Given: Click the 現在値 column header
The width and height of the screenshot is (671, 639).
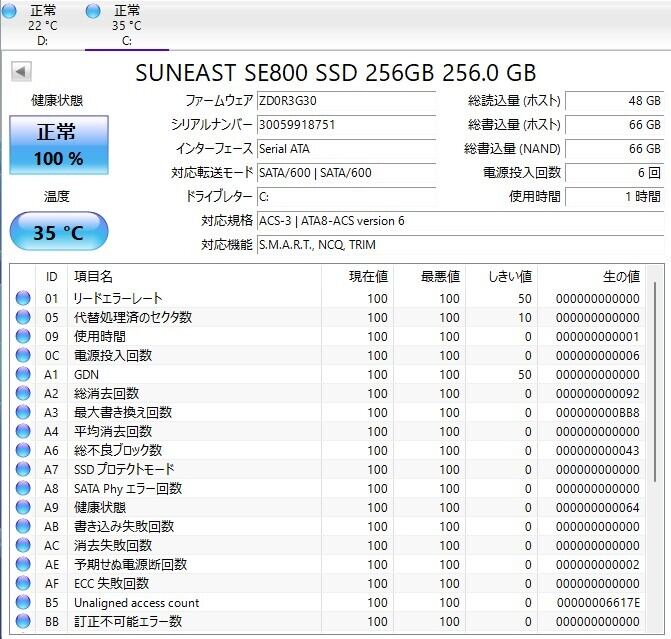Looking at the screenshot, I should click(x=358, y=276).
